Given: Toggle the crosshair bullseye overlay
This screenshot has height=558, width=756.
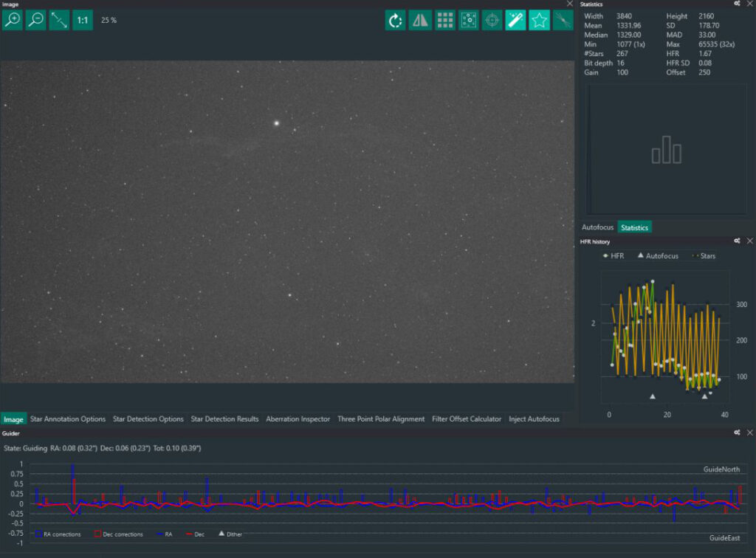Looking at the screenshot, I should tap(492, 20).
